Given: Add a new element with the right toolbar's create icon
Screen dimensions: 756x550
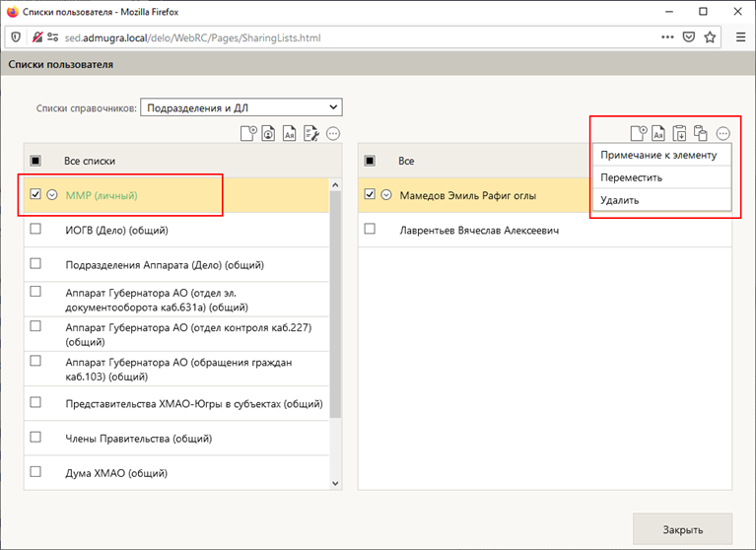Looking at the screenshot, I should click(x=639, y=133).
